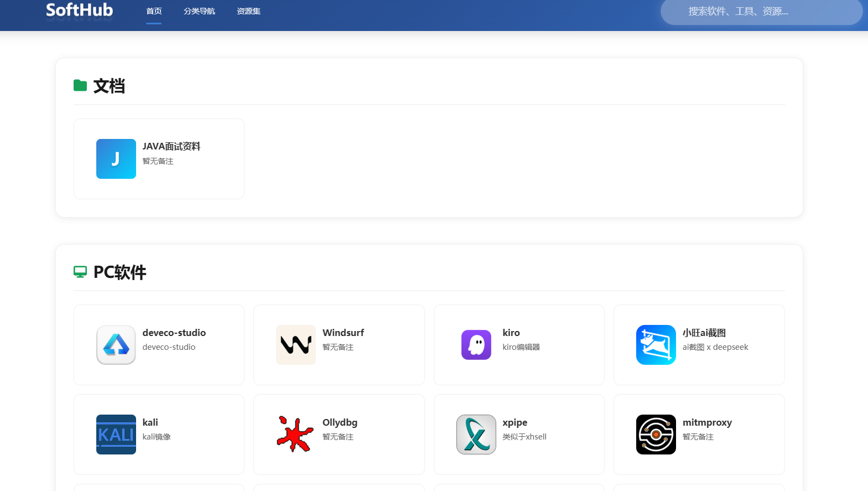Click the purple kiro ghost icon
Image resolution: width=868 pixels, height=491 pixels.
(476, 345)
